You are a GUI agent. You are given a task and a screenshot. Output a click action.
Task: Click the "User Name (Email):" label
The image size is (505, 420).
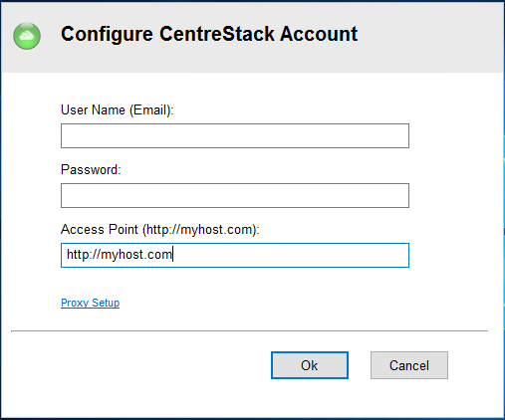pyautogui.click(x=118, y=110)
